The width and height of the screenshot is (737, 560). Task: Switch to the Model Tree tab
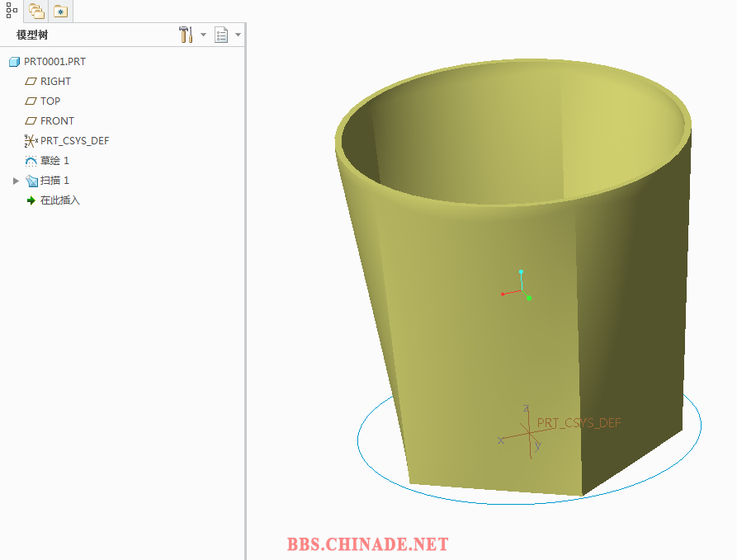[12, 11]
